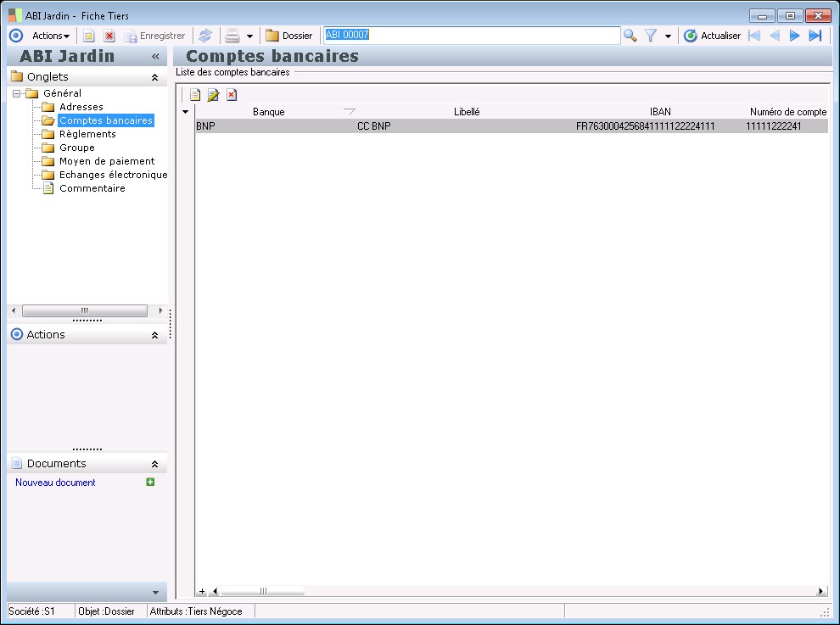Sort by Numéro de compte header
This screenshot has width=840, height=625.
(787, 112)
